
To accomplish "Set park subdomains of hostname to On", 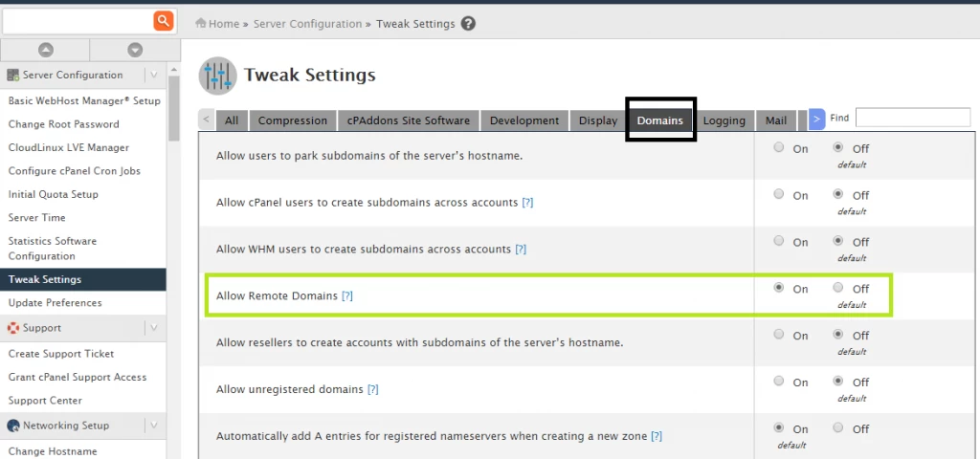I will pyautogui.click(x=778, y=147).
